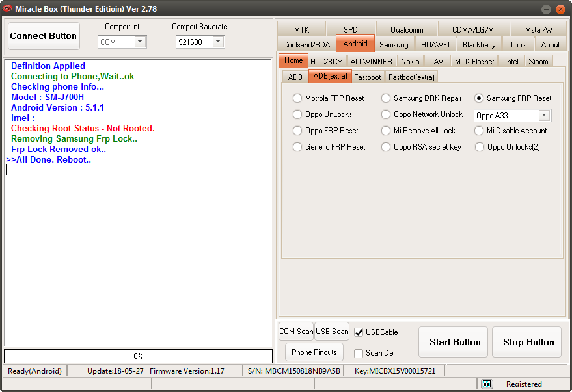Switch to the SPD tab

[x=351, y=29]
